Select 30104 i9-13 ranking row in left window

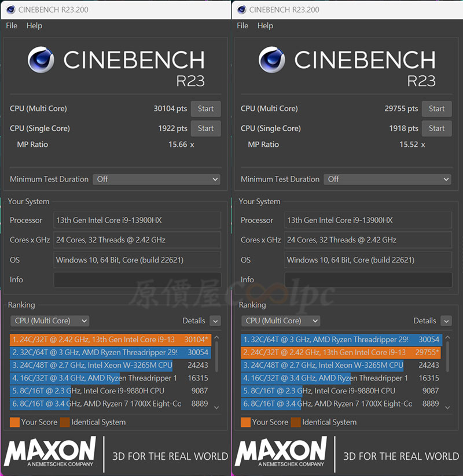click(111, 340)
